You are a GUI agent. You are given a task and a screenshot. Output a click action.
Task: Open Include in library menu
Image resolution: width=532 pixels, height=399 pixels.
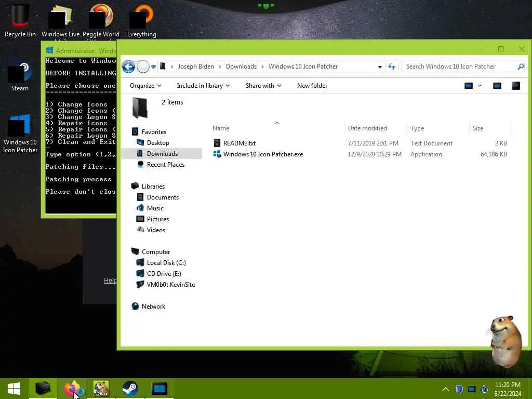point(203,86)
